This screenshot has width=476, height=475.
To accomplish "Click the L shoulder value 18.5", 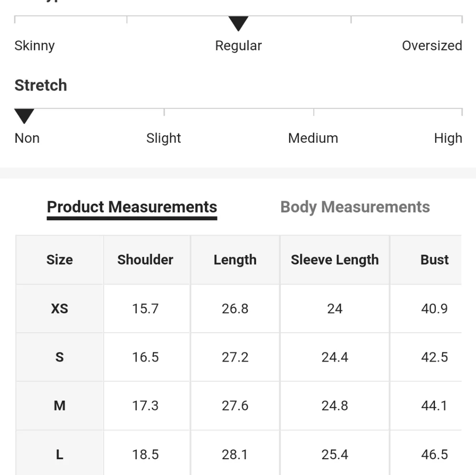I will [x=145, y=455].
